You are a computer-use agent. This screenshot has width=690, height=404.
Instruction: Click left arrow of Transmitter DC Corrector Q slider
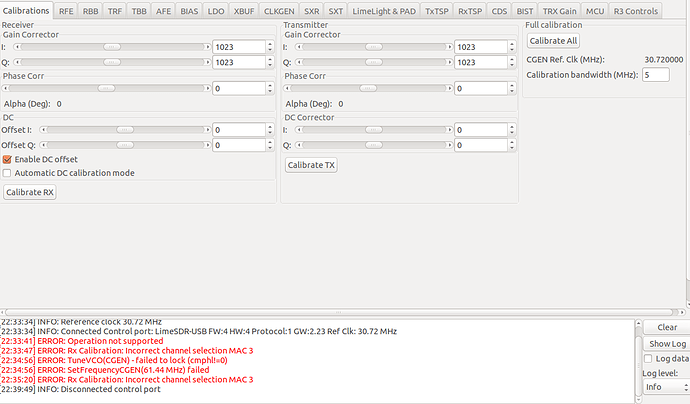[x=298, y=145]
